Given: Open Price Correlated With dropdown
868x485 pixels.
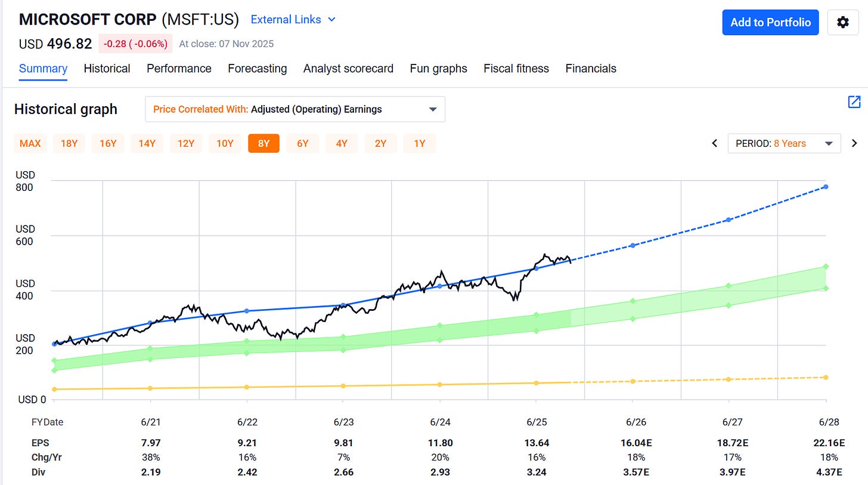Looking at the screenshot, I should (295, 109).
